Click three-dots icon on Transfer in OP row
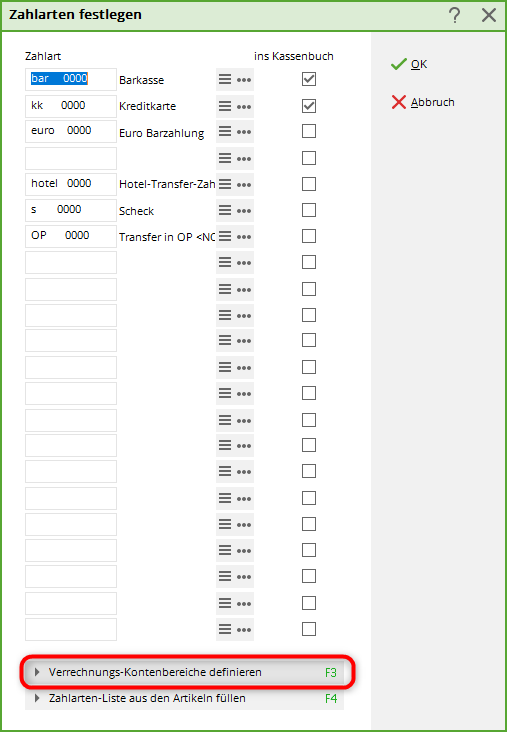Screen dimensions: 507x732 (x=244, y=237)
